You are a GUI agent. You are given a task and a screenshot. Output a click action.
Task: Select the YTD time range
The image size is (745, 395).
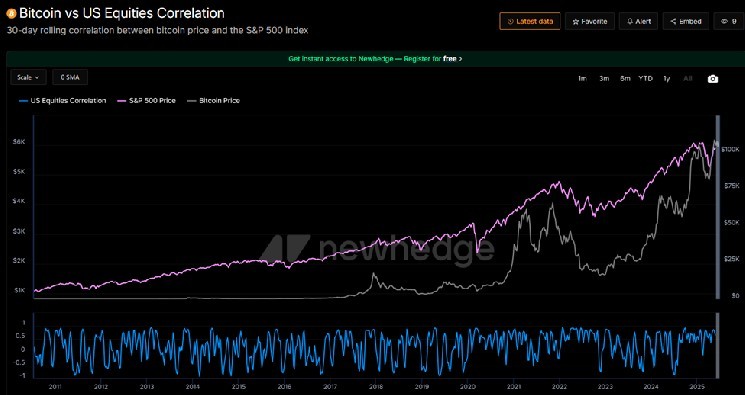click(x=645, y=79)
